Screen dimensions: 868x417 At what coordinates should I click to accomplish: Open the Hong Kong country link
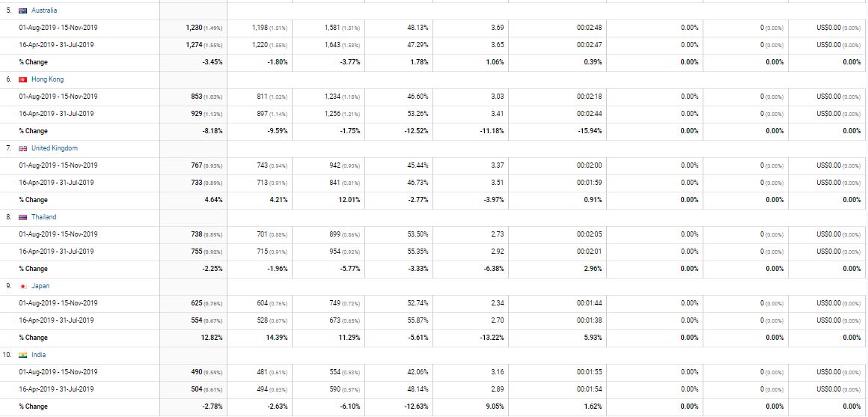click(x=48, y=79)
